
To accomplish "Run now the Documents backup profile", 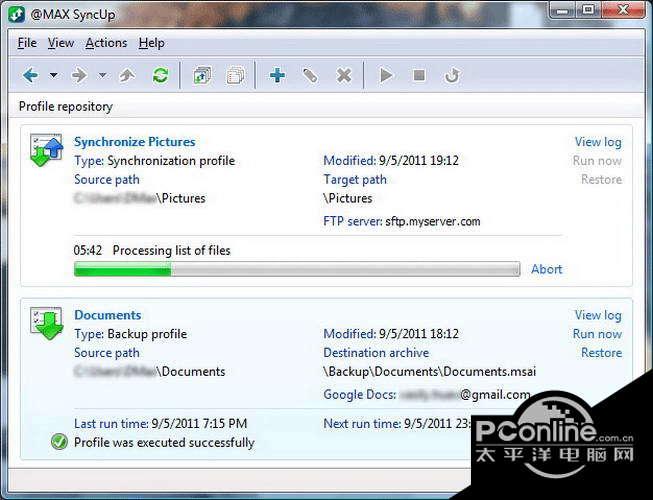I will coord(597,333).
